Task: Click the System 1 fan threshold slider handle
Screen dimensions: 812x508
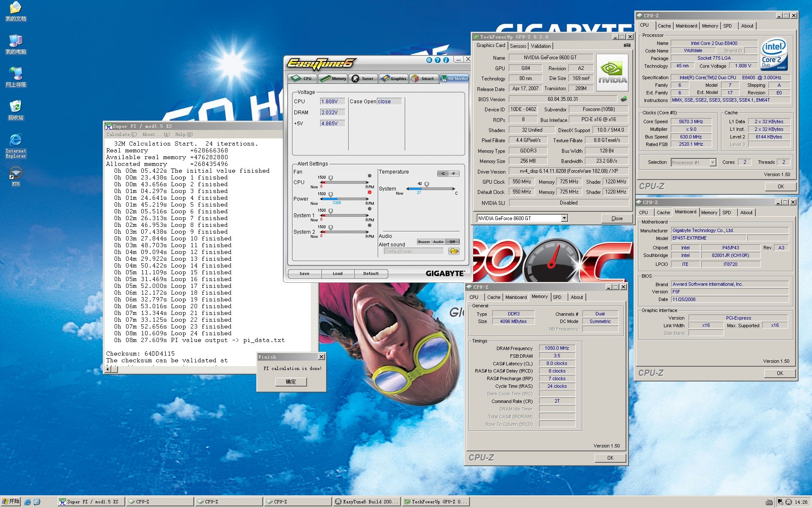Action: 331,211
